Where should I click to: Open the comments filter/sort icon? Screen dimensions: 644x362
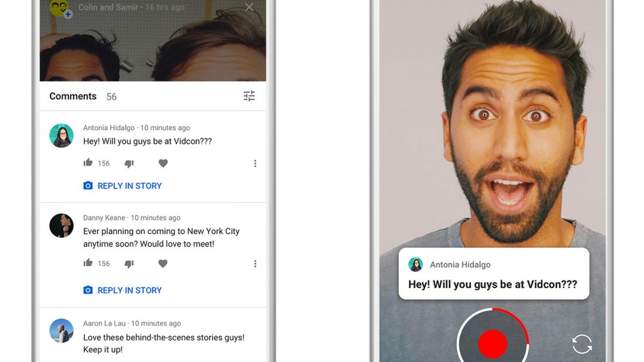[x=249, y=96]
